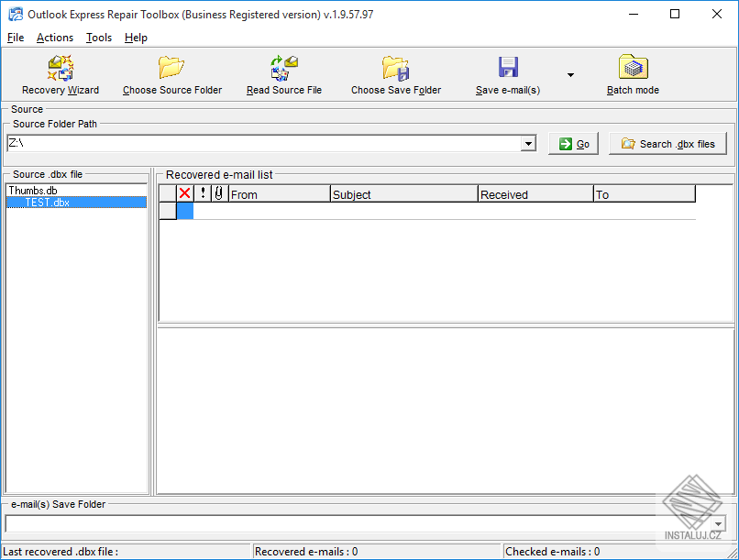This screenshot has width=739, height=560.
Task: Click the exclamation priority column header
Action: coord(203,193)
